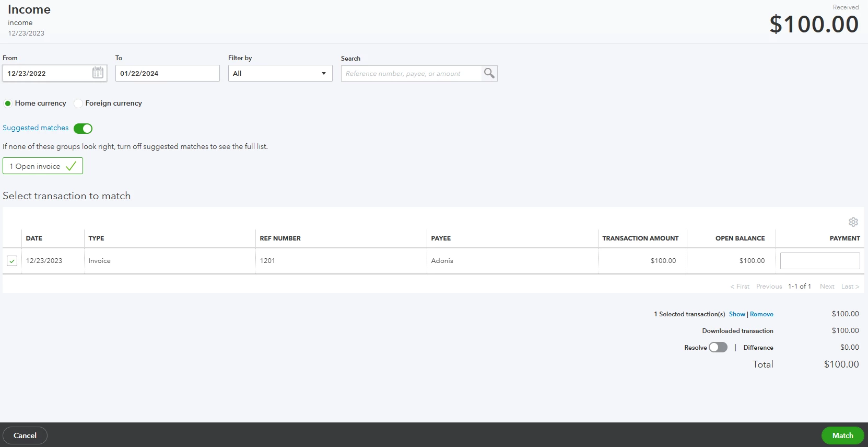Screen dimensions: 868x447
Task: Select Home currency radio button
Action: pyautogui.click(x=8, y=104)
